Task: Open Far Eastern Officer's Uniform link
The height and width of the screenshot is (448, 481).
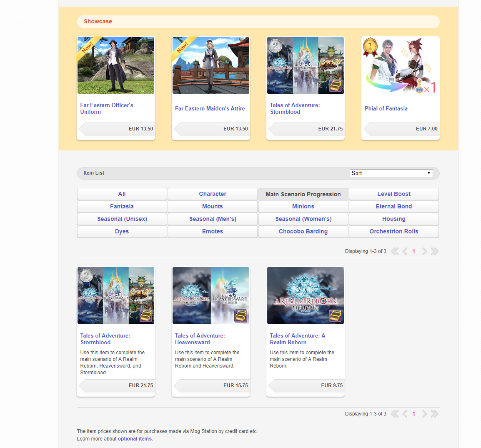Action: tap(107, 108)
